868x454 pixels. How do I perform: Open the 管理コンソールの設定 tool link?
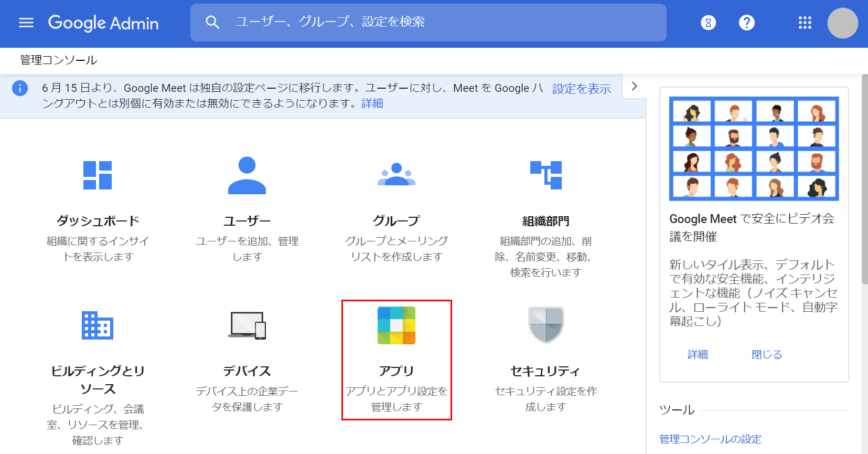710,439
